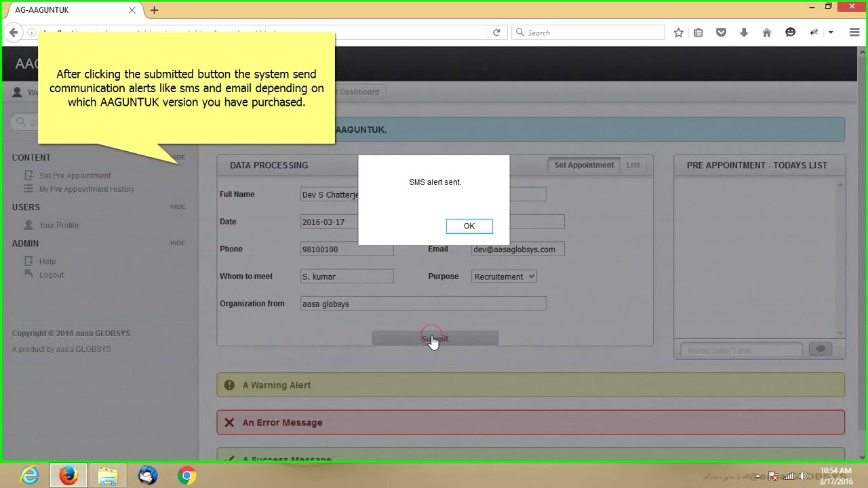Click the My Pre Appointment History list icon

tap(28, 188)
